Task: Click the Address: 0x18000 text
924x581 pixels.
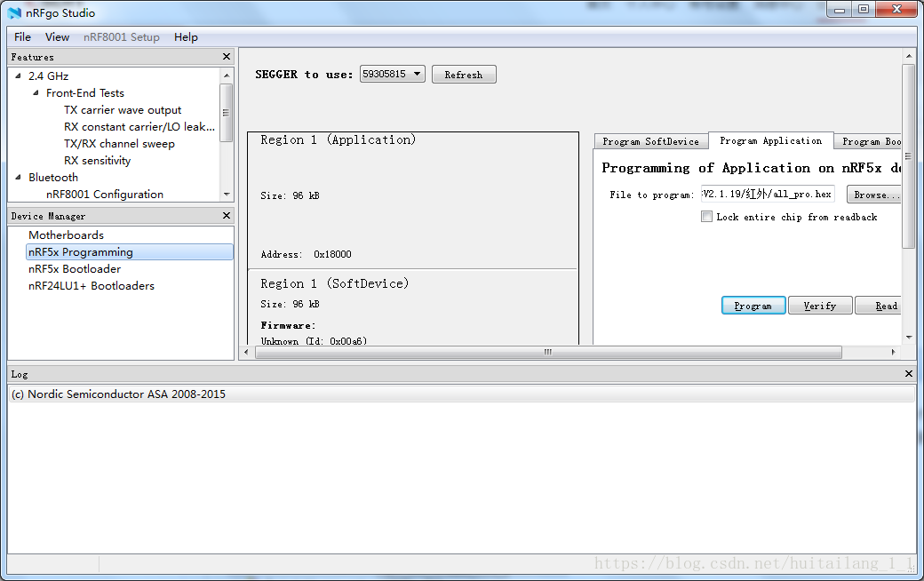Action: click(x=306, y=255)
